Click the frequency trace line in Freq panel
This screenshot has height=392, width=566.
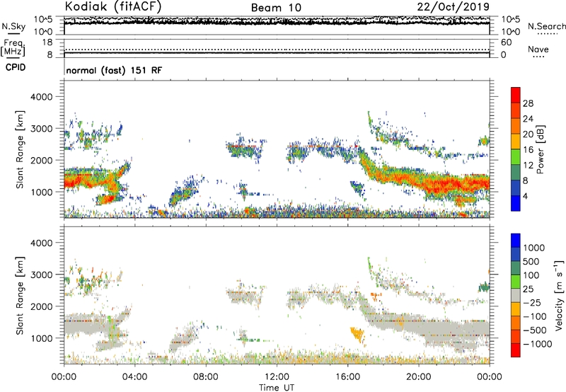click(277, 53)
